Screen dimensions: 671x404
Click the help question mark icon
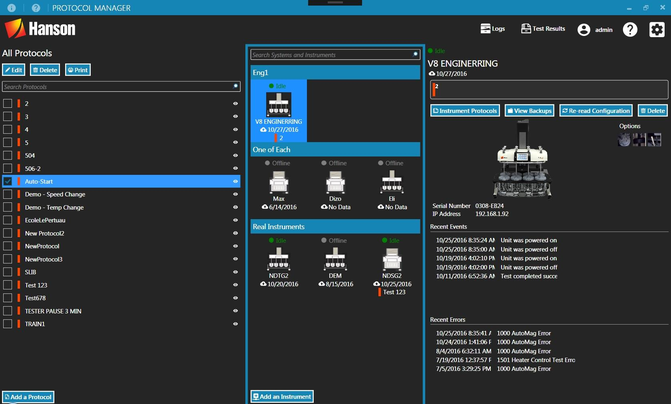(x=630, y=30)
